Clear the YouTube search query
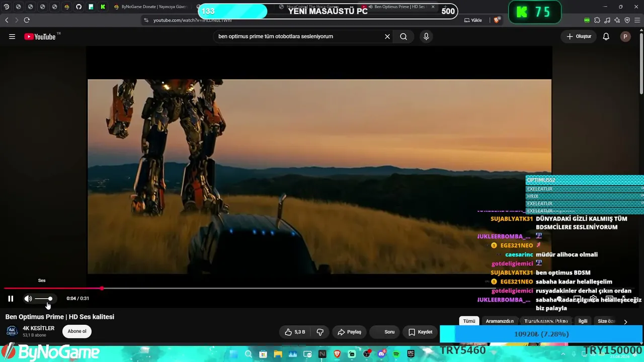This screenshot has width=644, height=362. click(387, 37)
